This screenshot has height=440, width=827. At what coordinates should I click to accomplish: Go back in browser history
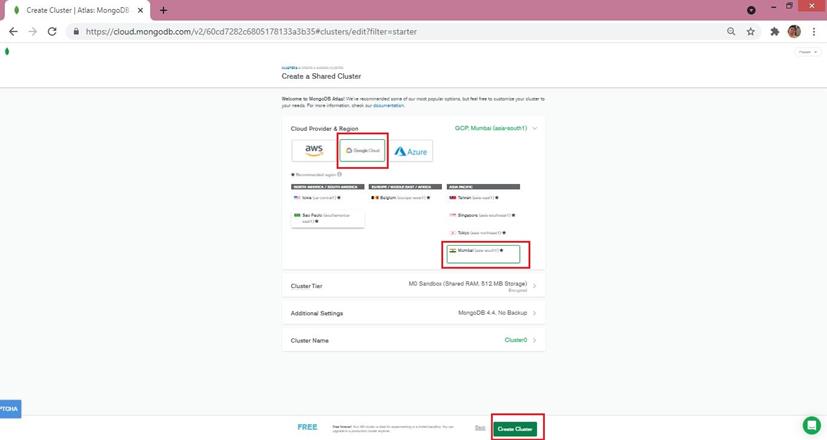tap(13, 32)
